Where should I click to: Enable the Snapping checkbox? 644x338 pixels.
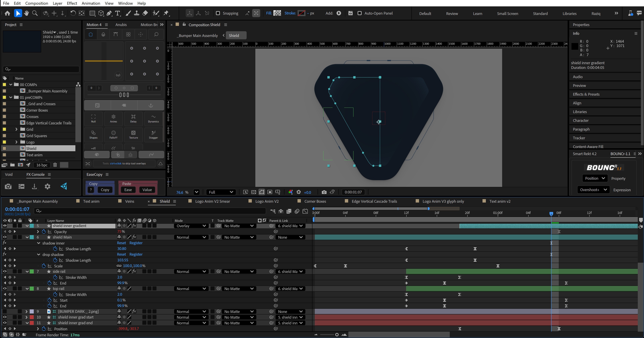218,13
